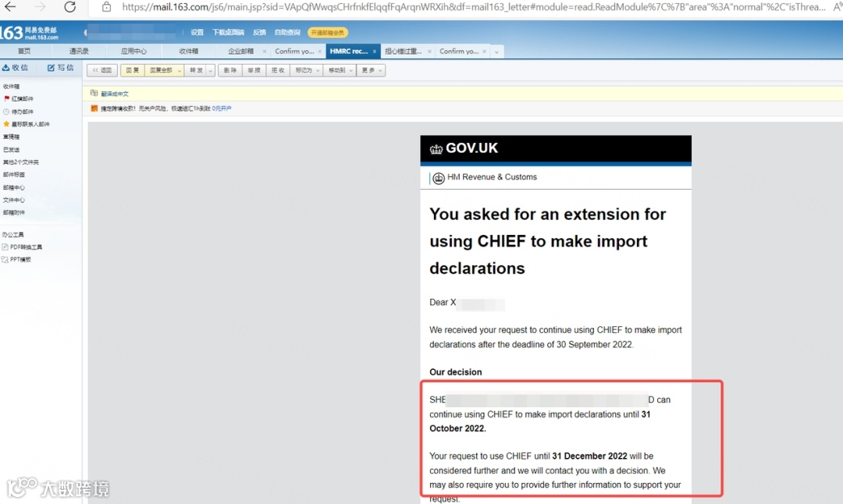Switch to the 收件箱 tab
Screen dimensions: 843x504
coord(189,51)
